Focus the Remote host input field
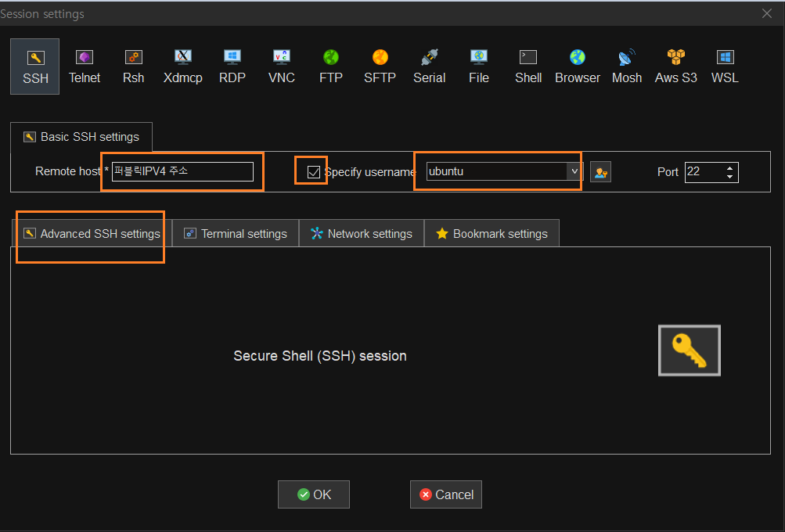785x532 pixels. click(182, 171)
